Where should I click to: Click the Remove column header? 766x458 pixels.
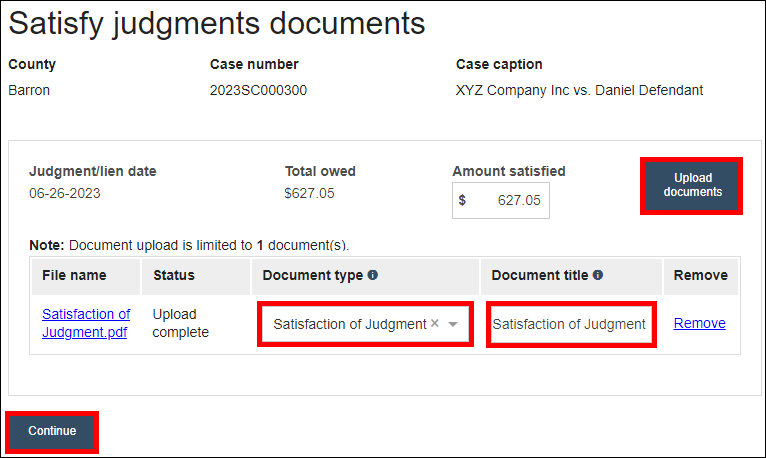(x=701, y=275)
